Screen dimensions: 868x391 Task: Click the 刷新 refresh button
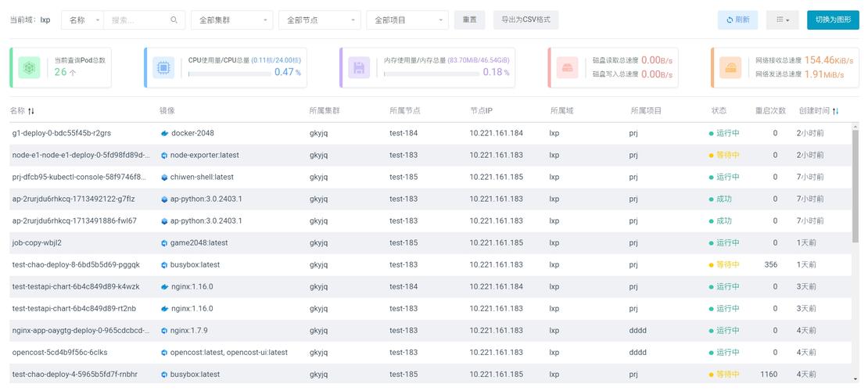tap(738, 20)
